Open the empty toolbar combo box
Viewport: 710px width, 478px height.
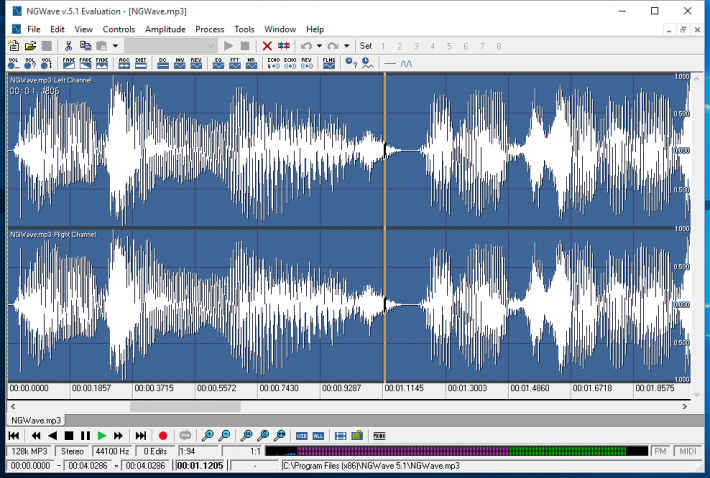(171, 46)
